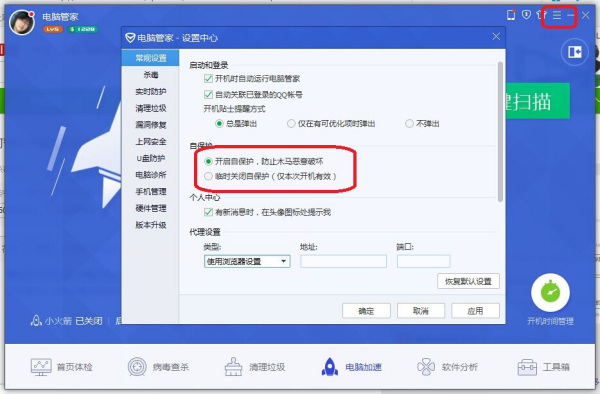Click the phone icon in title bar

tap(511, 15)
